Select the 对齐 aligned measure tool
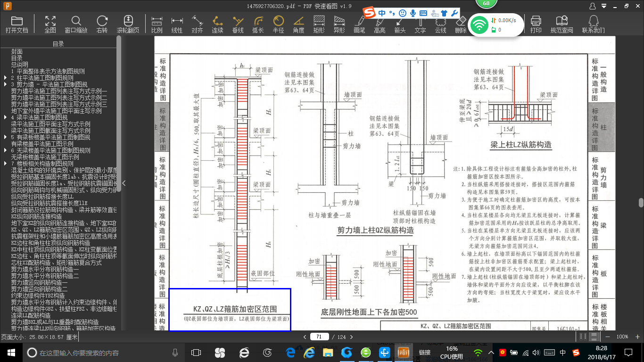The height and width of the screenshot is (362, 644). (x=198, y=25)
